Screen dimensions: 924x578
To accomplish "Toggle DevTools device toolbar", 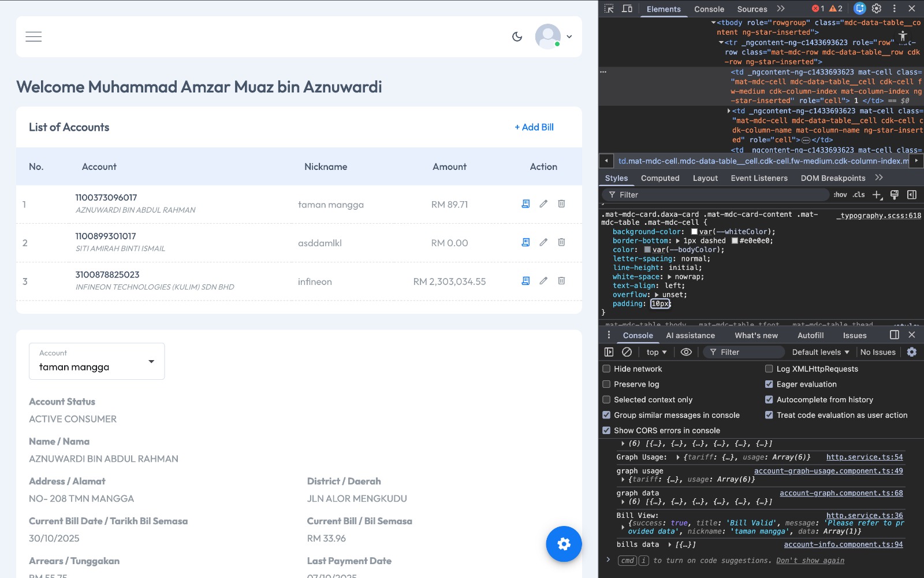I will [627, 9].
